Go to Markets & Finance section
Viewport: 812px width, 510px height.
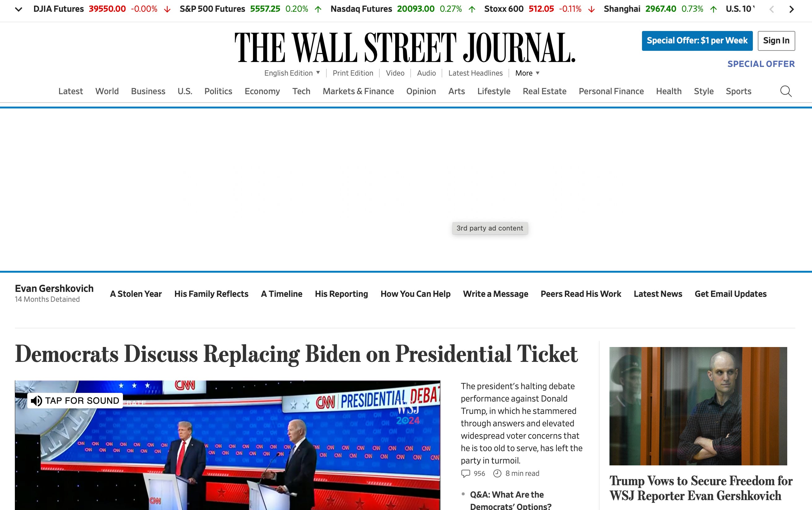coord(358,91)
